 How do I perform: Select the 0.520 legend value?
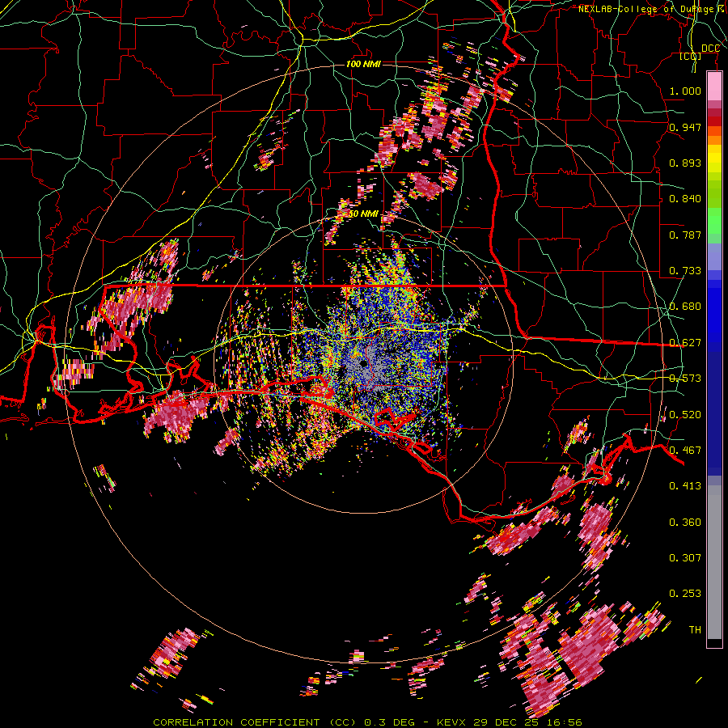pyautogui.click(x=685, y=415)
